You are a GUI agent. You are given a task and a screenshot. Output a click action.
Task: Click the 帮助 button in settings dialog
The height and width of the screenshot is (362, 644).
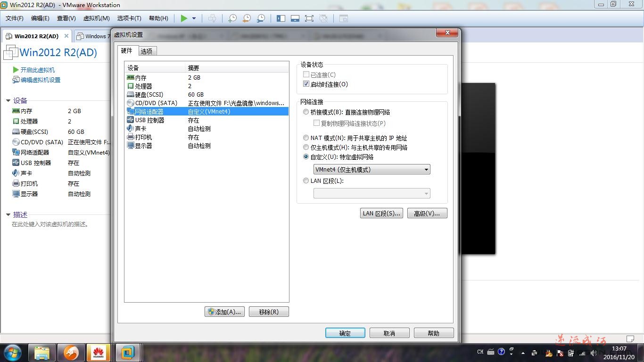[x=434, y=333]
